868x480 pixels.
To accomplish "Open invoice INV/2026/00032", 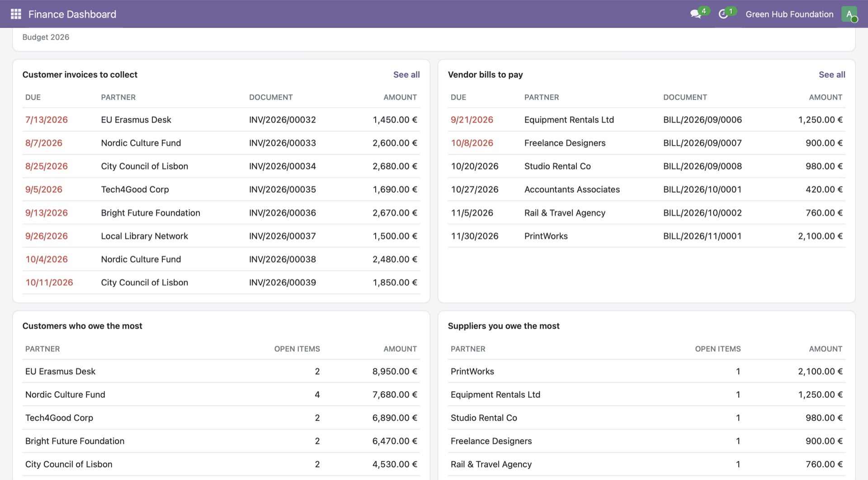I will tap(283, 120).
